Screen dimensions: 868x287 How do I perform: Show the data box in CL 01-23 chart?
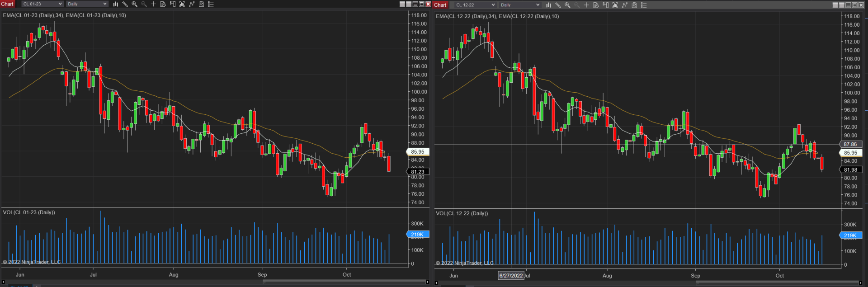pyautogui.click(x=163, y=4)
